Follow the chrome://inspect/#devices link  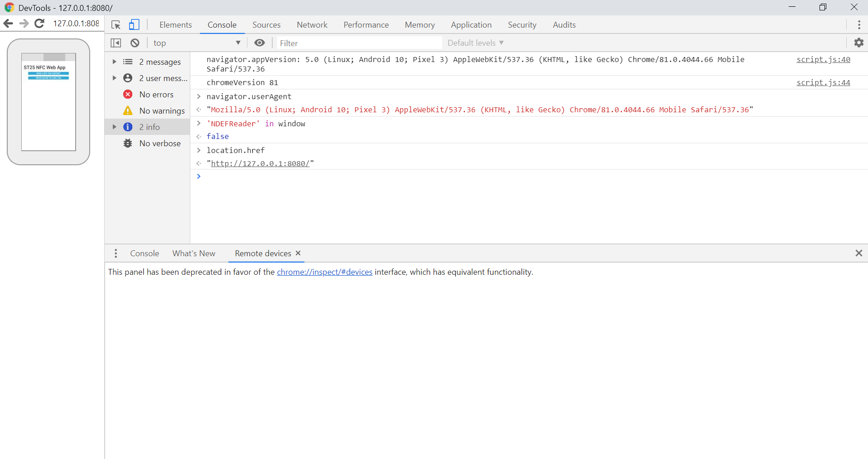[x=324, y=272]
